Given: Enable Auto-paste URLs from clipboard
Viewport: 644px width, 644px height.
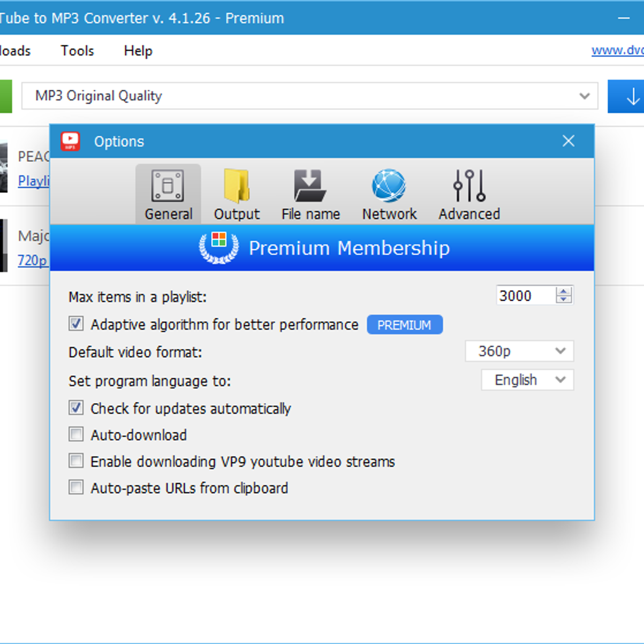Looking at the screenshot, I should 76,487.
